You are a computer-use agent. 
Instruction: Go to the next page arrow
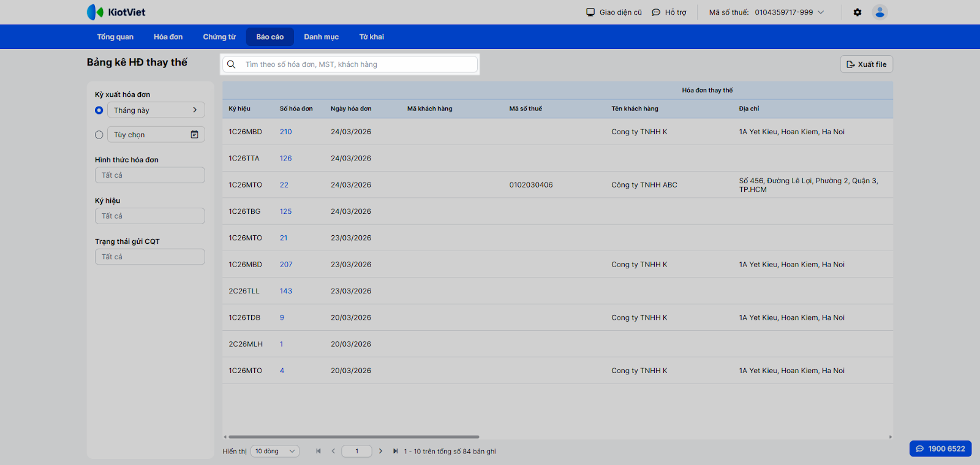pyautogui.click(x=380, y=452)
